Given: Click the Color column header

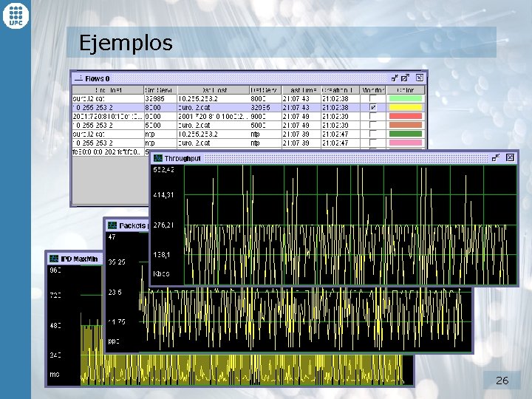Looking at the screenshot, I should (406, 90).
